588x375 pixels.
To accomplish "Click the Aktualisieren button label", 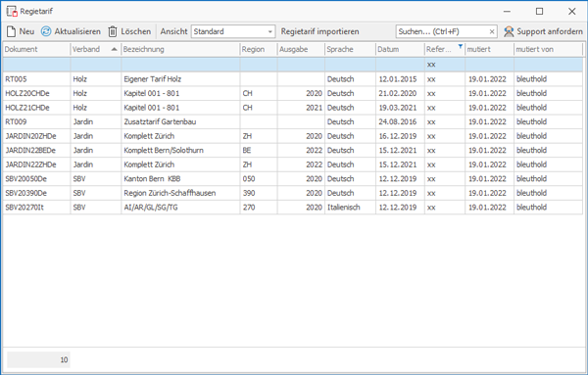I will pos(77,31).
